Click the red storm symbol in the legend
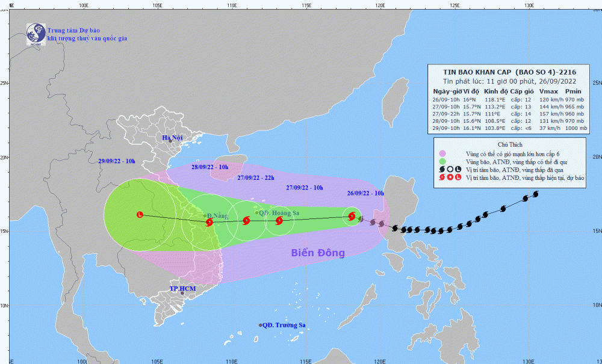Image resolution: width=602 pixels, height=364 pixels. tap(442, 177)
